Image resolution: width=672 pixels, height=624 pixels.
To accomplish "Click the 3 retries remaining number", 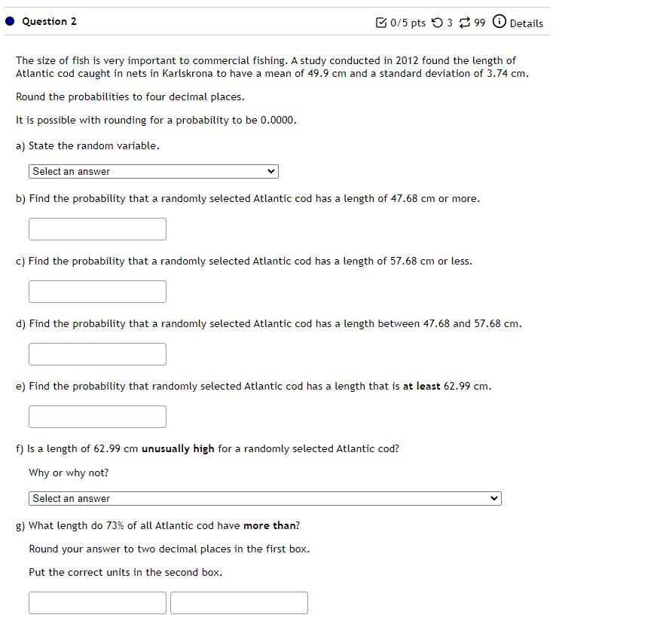I will click(x=450, y=23).
